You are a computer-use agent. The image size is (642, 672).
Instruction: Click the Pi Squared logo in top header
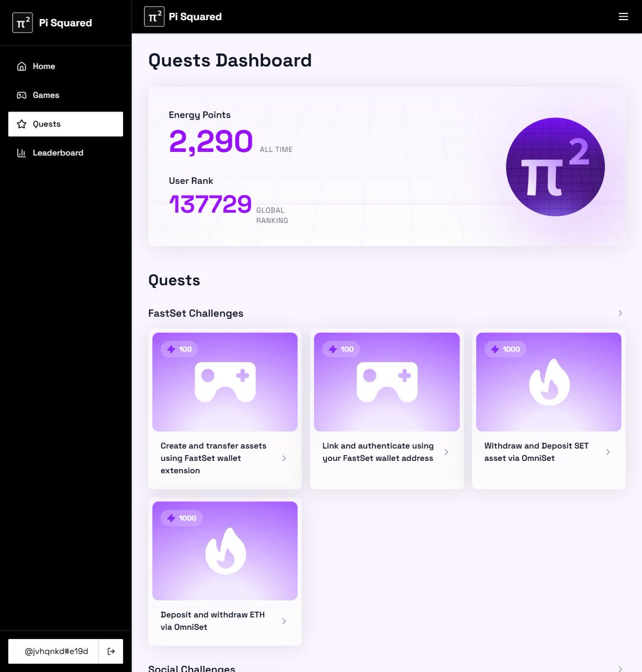(x=154, y=17)
